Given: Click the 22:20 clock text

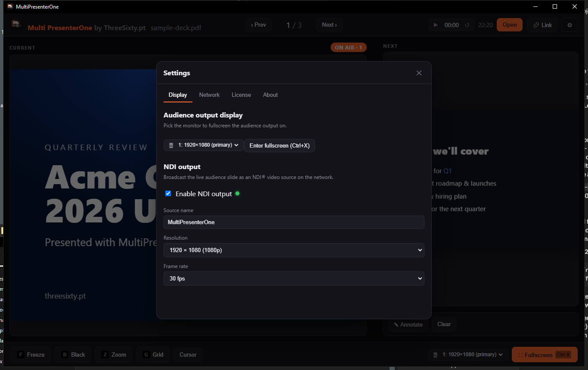Looking at the screenshot, I should click(x=486, y=25).
